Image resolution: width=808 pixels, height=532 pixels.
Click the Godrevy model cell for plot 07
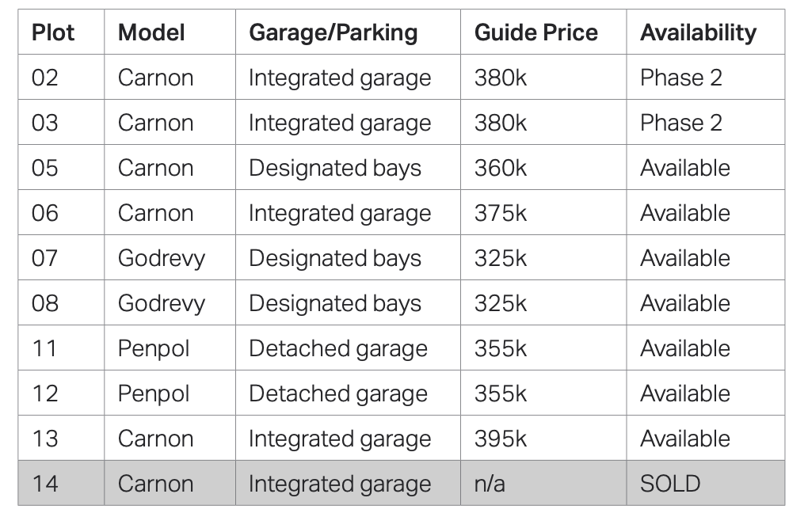[161, 258]
